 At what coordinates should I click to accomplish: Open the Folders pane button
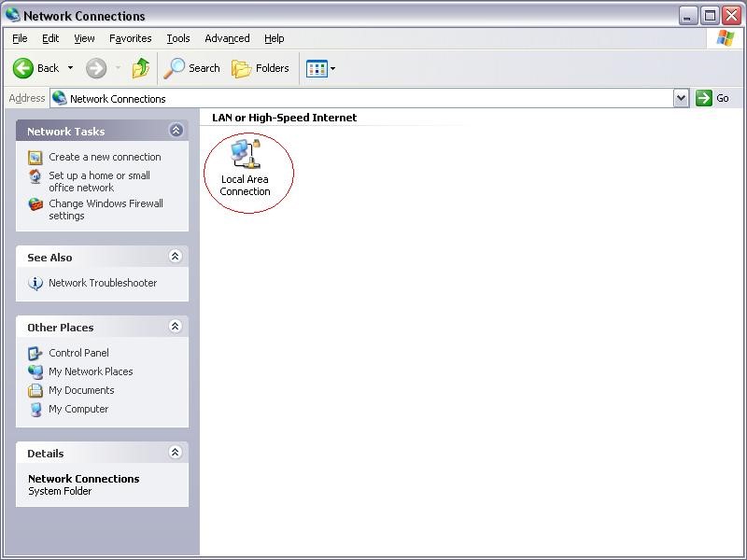pos(261,68)
